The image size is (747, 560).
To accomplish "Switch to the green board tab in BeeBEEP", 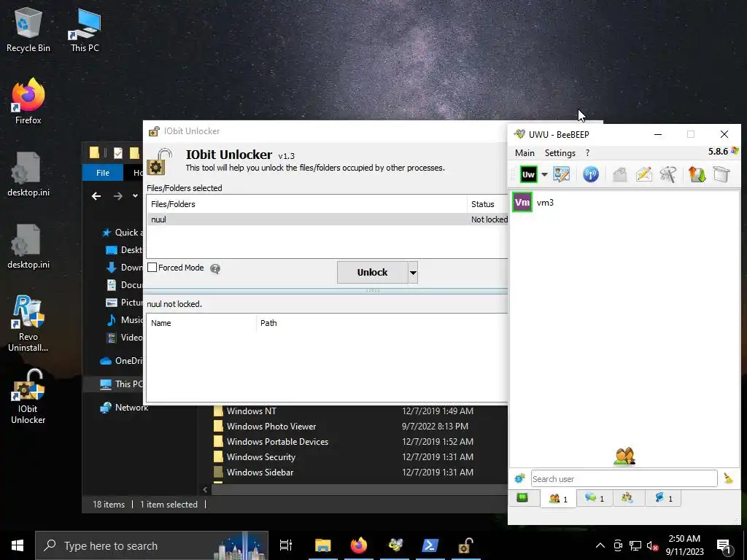I will click(x=522, y=498).
